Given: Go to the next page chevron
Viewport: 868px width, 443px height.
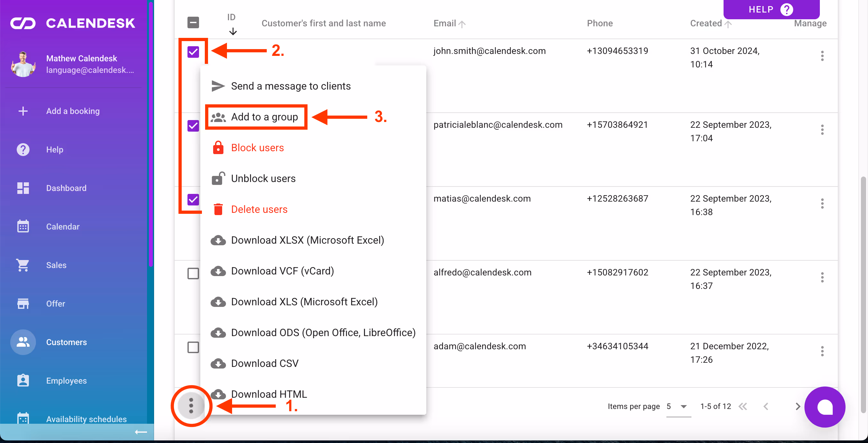Looking at the screenshot, I should tap(797, 406).
